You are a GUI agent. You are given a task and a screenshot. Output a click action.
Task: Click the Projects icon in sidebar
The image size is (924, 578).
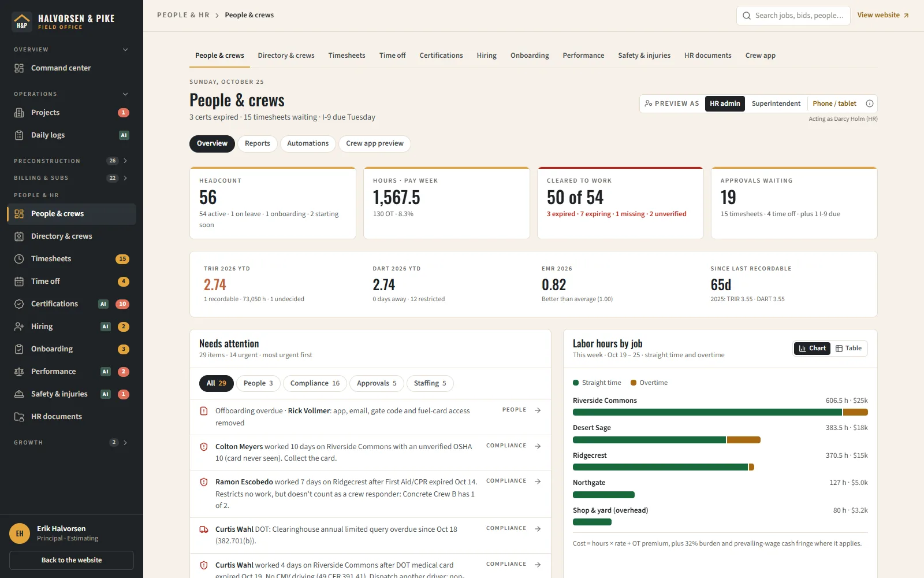coord(19,113)
